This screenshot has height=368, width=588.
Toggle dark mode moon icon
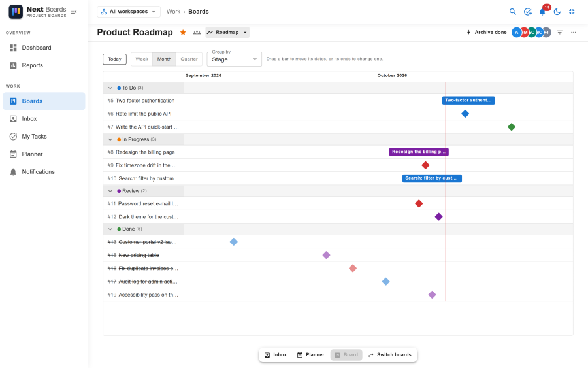coord(557,12)
